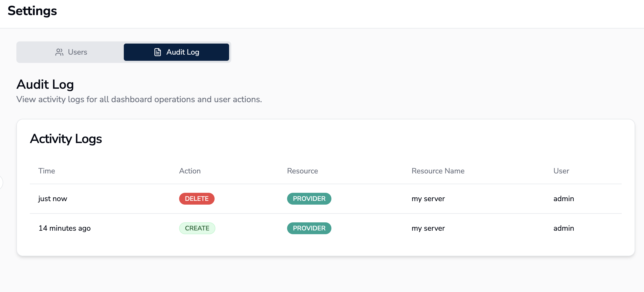Click the Activity Logs heading
Viewport: 644px width, 292px height.
pyautogui.click(x=66, y=139)
